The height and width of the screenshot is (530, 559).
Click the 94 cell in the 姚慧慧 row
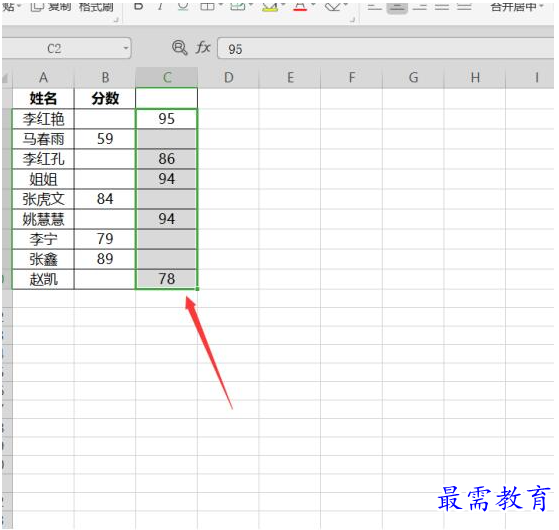(x=166, y=218)
